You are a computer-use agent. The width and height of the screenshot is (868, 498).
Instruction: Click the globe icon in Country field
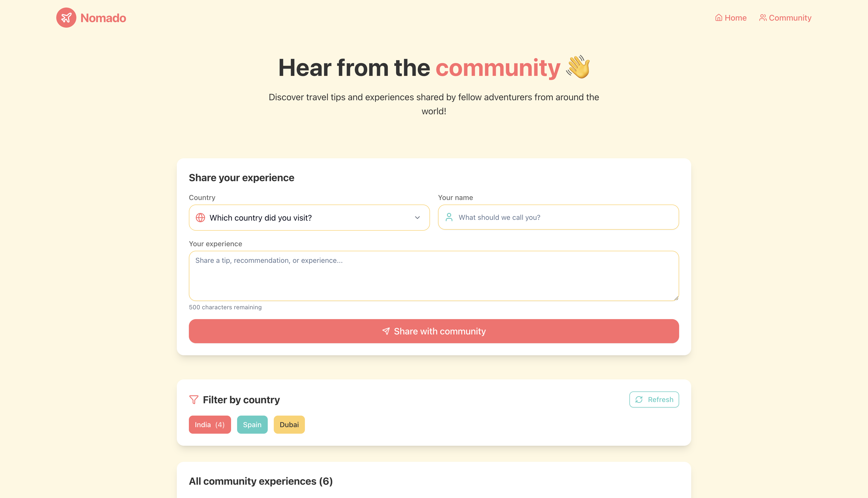click(200, 218)
